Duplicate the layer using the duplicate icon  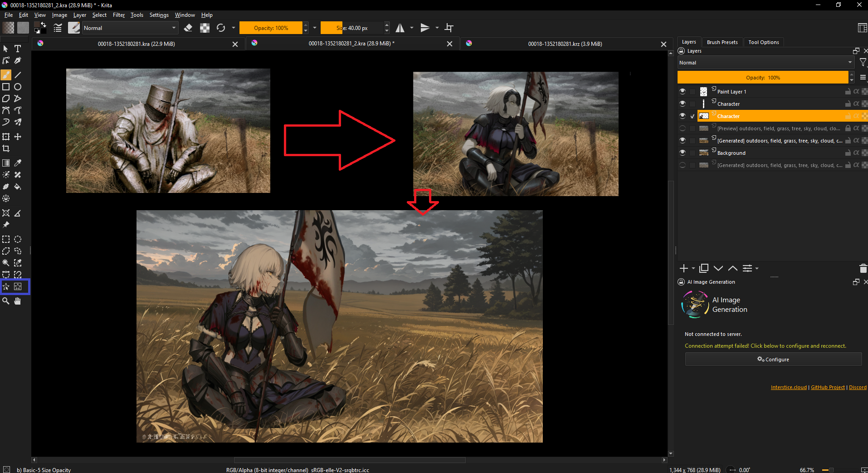point(704,268)
